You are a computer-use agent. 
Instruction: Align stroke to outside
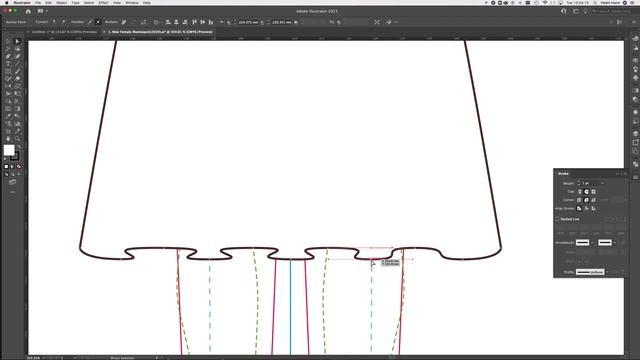point(593,209)
